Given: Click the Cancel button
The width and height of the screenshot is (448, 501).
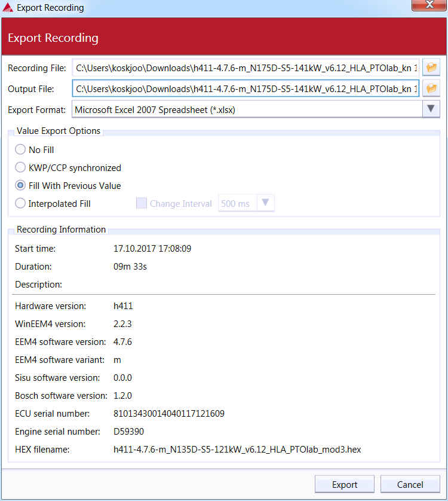Looking at the screenshot, I should [x=410, y=485].
